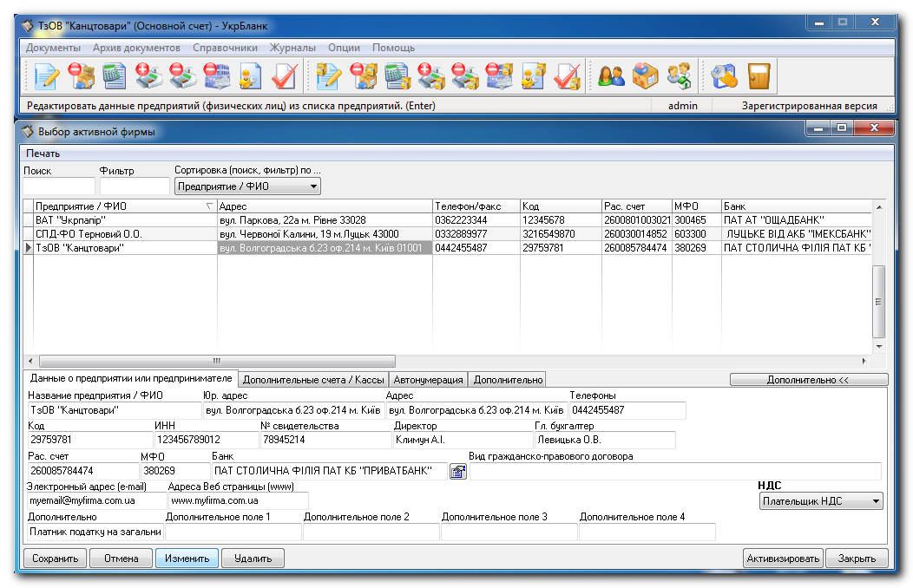
Task: Click the bank lookup icon beside Банк field
Action: [x=458, y=471]
